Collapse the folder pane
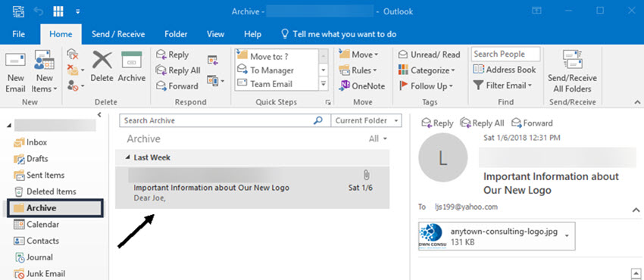The height and width of the screenshot is (280, 644). (x=99, y=115)
